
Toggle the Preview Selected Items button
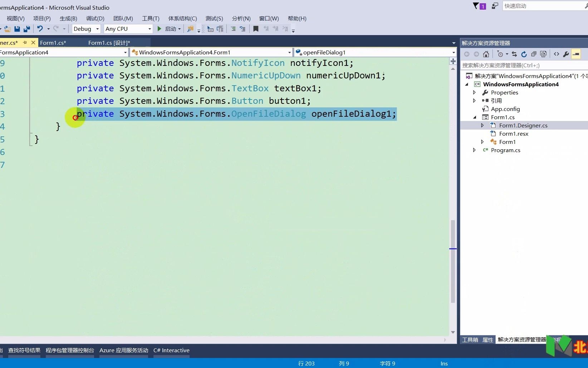click(576, 54)
